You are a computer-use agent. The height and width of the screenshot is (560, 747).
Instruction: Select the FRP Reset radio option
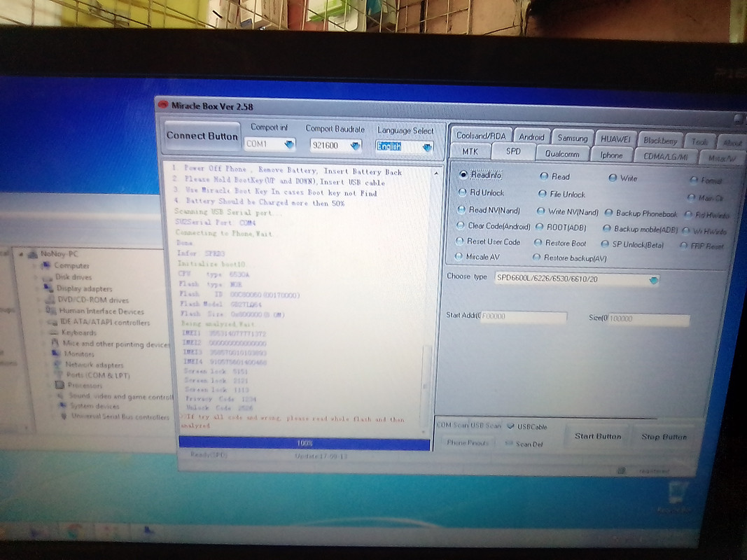point(701,246)
